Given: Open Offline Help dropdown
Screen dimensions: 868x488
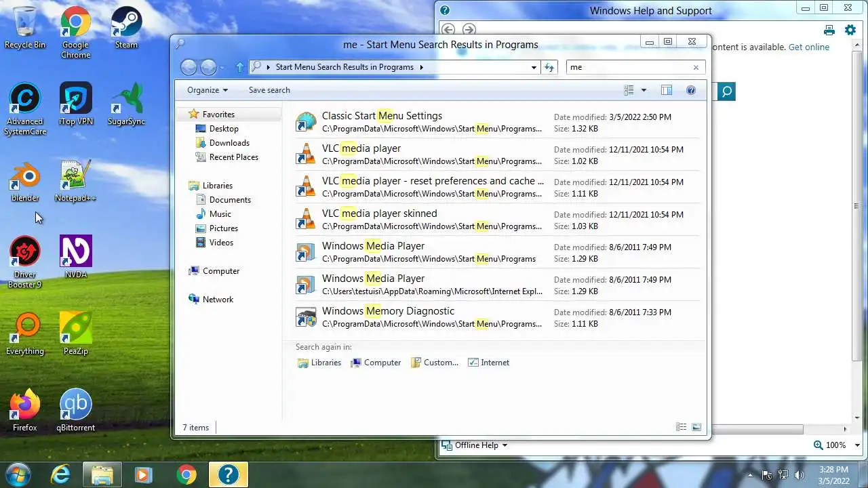Looking at the screenshot, I should click(475, 445).
